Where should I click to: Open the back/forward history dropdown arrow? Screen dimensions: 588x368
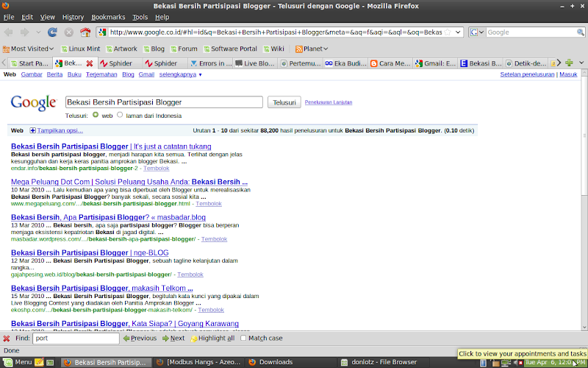pyautogui.click(x=38, y=32)
